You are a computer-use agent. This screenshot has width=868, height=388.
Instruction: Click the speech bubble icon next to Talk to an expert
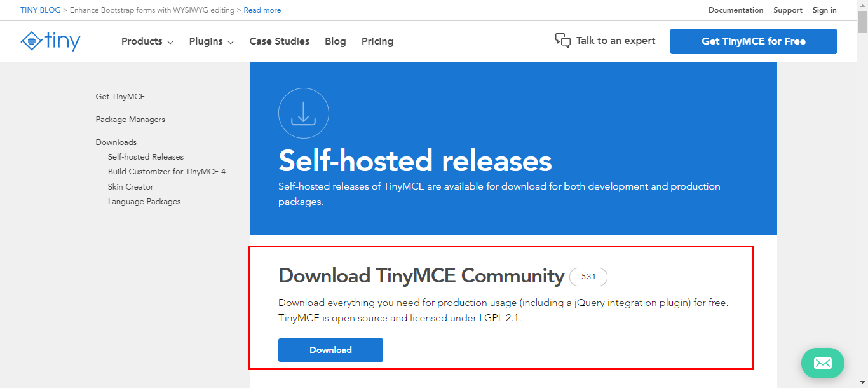click(x=563, y=40)
